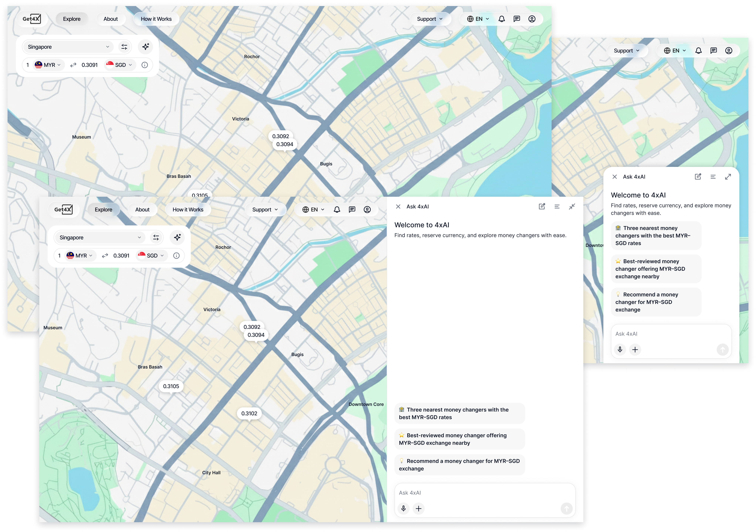
Task: Open chat history via the lines icon
Action: coord(557,206)
